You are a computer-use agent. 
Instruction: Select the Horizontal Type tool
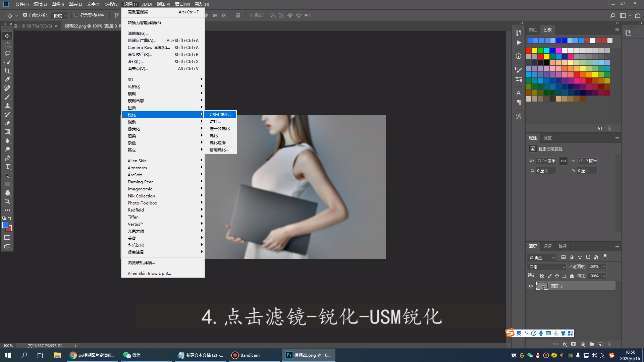(7, 166)
